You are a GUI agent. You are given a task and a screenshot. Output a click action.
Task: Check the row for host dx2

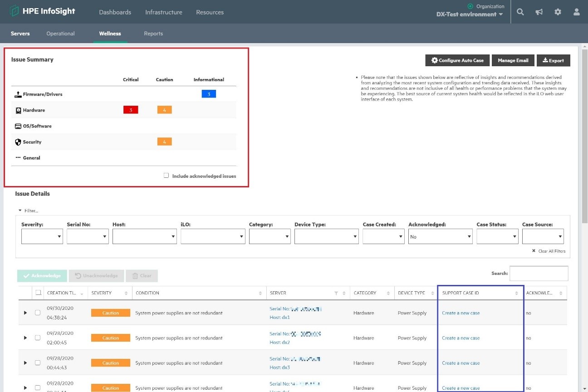[38, 338]
